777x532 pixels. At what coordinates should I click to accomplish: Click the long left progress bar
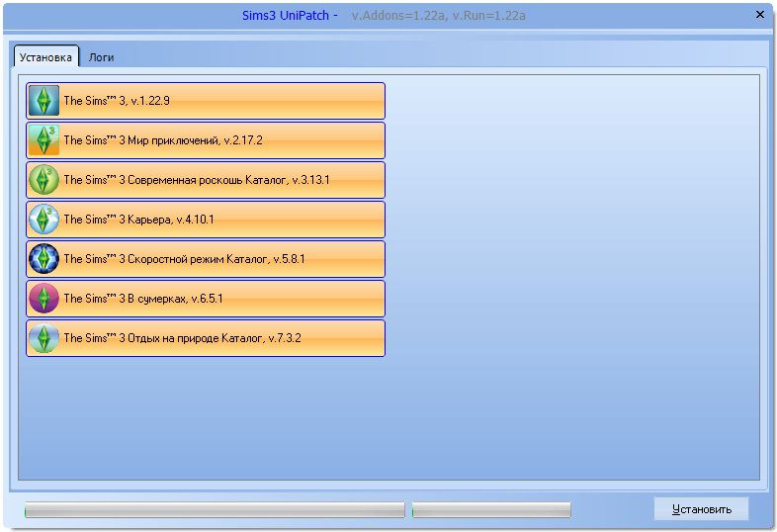click(215, 510)
